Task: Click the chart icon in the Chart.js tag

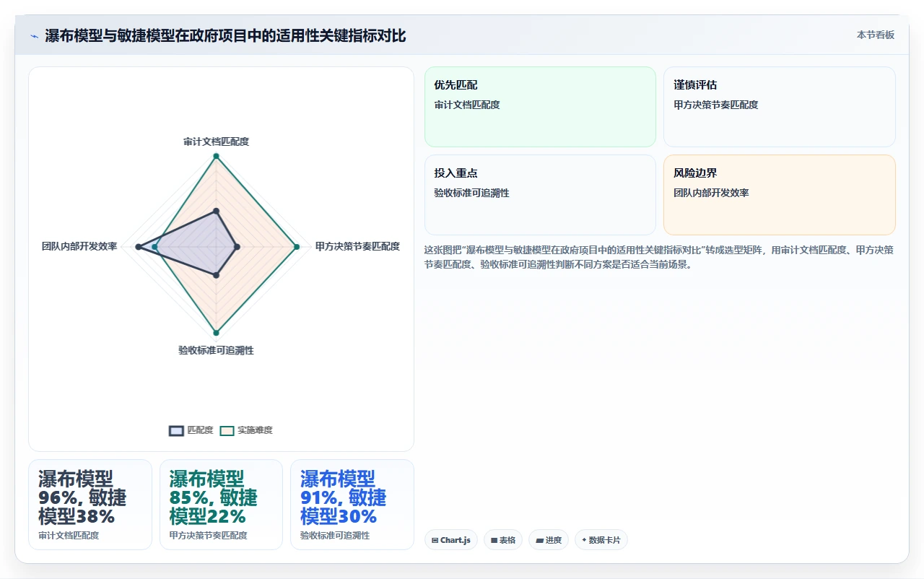Action: pos(435,540)
